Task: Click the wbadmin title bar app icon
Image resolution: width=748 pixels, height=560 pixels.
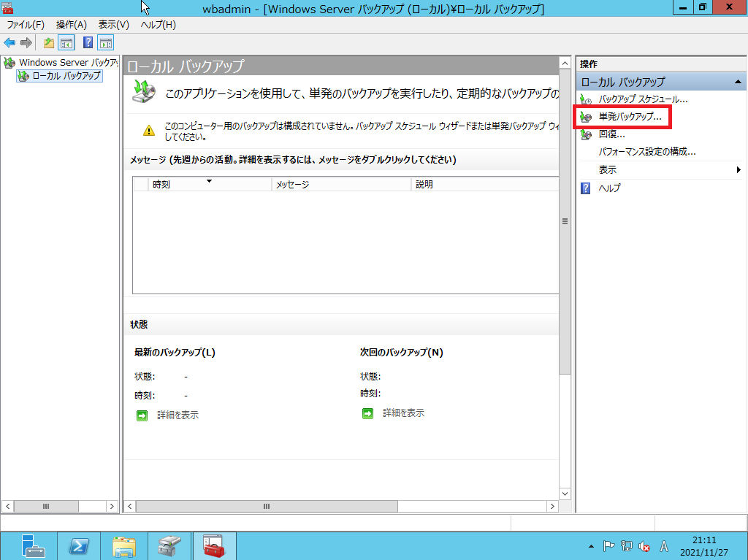Action: pos(7,7)
